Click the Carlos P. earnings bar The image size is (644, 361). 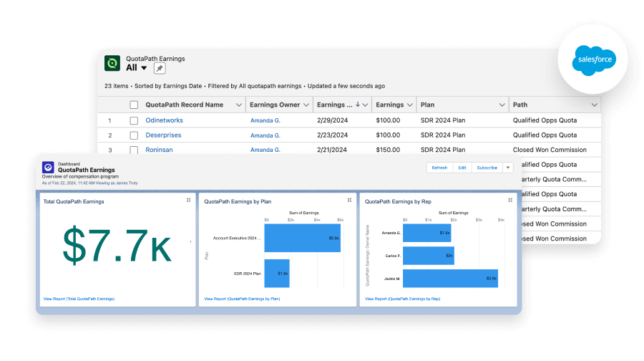click(429, 256)
